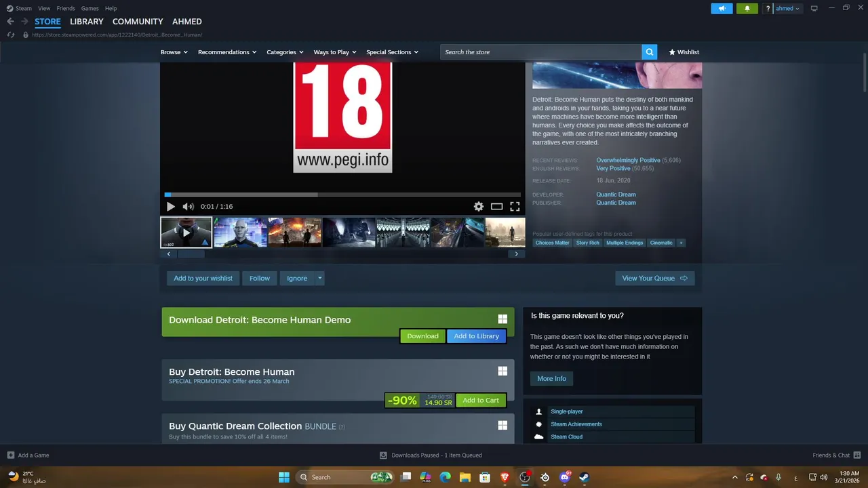
Task: Open the Quantic Dream publisher link
Action: pyautogui.click(x=616, y=203)
